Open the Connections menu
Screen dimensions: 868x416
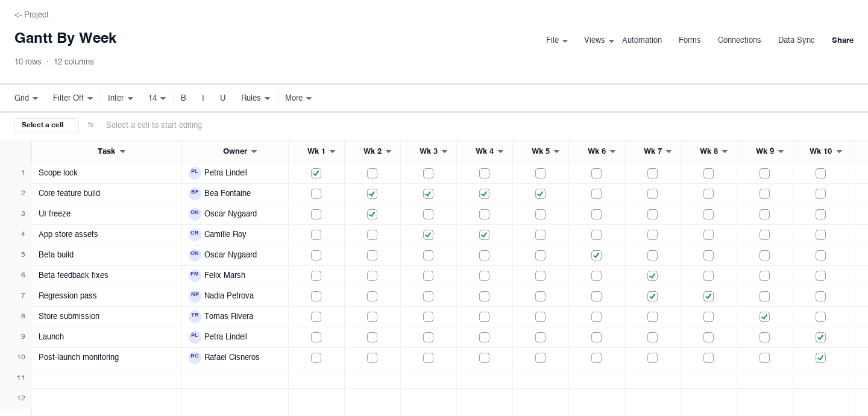(x=740, y=40)
